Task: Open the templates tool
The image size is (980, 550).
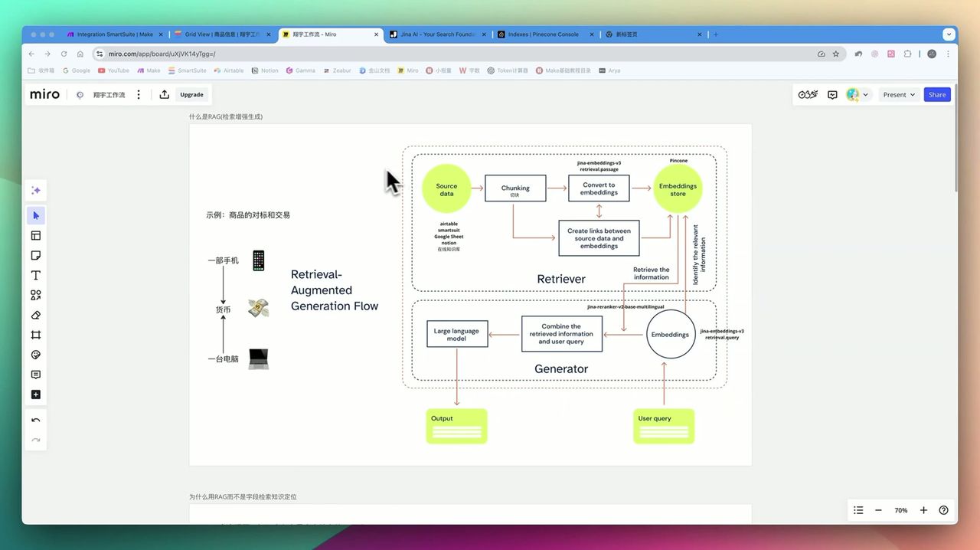Action: point(36,235)
